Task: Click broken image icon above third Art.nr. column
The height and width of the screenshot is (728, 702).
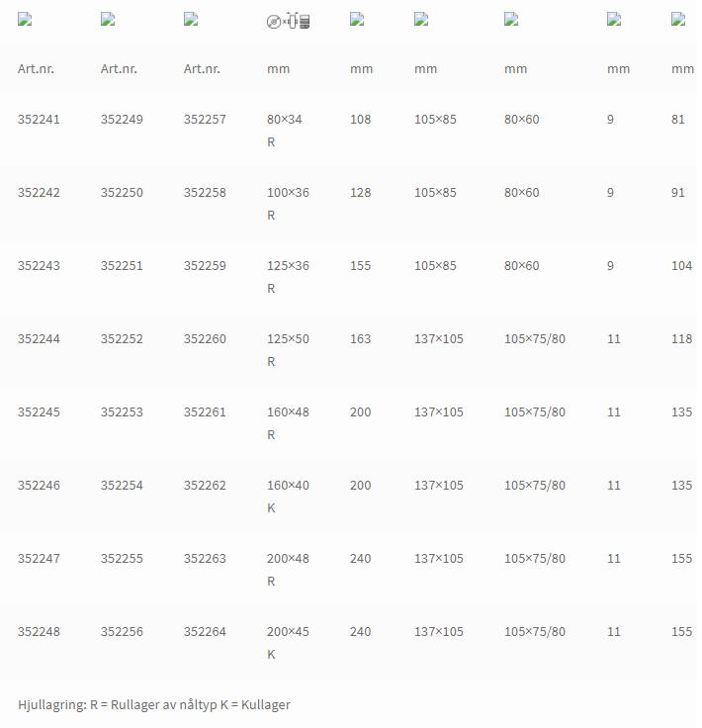Action: [191, 20]
